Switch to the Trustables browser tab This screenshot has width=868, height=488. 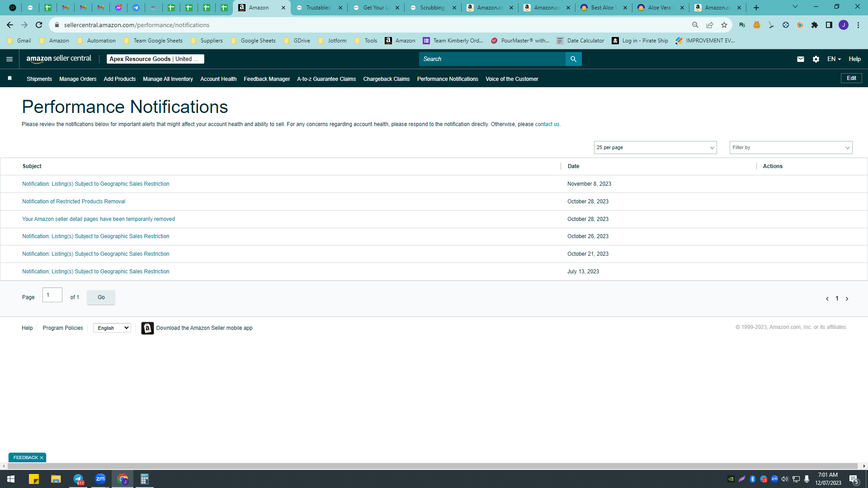(318, 8)
